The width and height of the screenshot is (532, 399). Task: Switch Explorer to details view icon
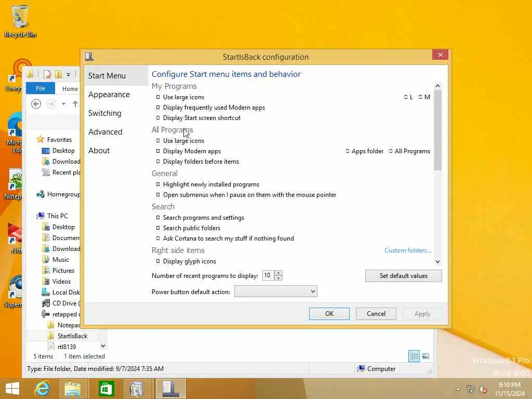click(414, 356)
